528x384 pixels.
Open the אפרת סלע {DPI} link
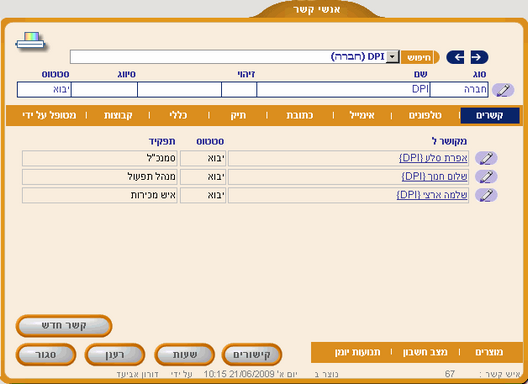(433, 158)
